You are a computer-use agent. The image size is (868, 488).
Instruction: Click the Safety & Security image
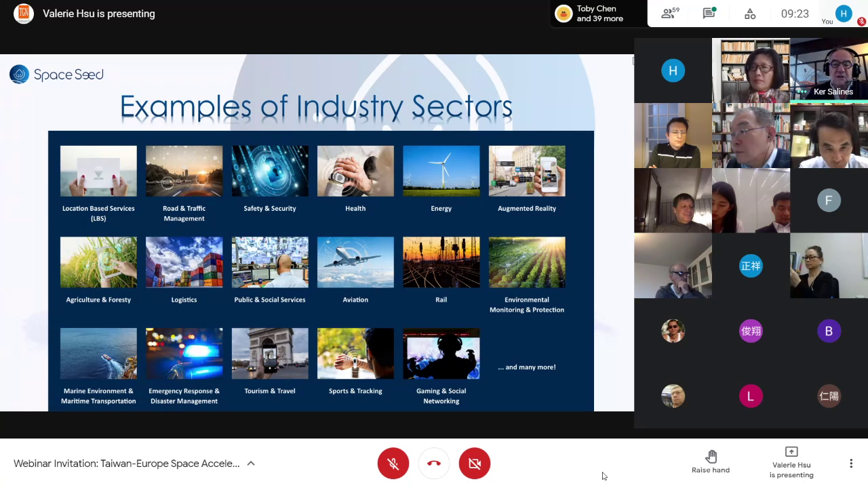tap(270, 171)
